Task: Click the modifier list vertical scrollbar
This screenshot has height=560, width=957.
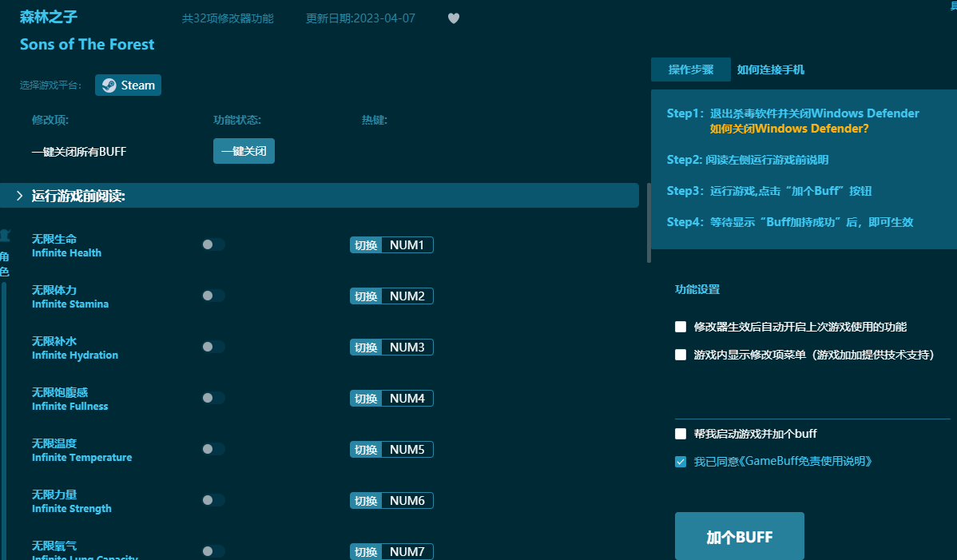Action: pyautogui.click(x=649, y=224)
